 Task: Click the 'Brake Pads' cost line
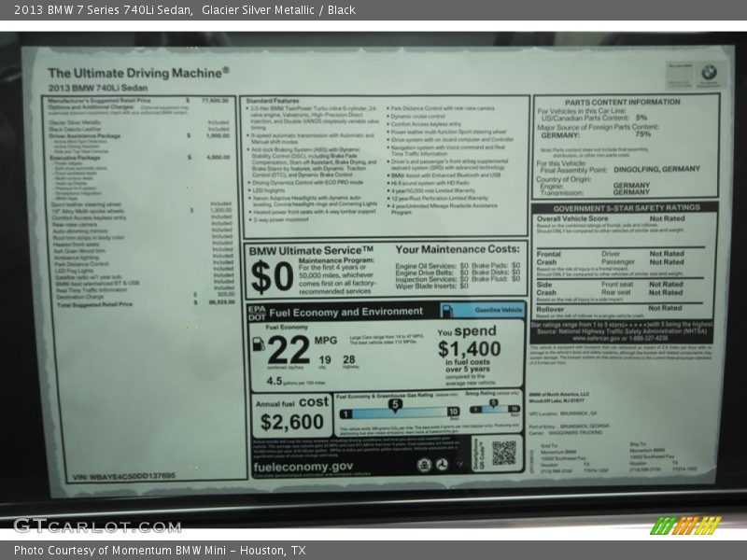[x=496, y=265]
